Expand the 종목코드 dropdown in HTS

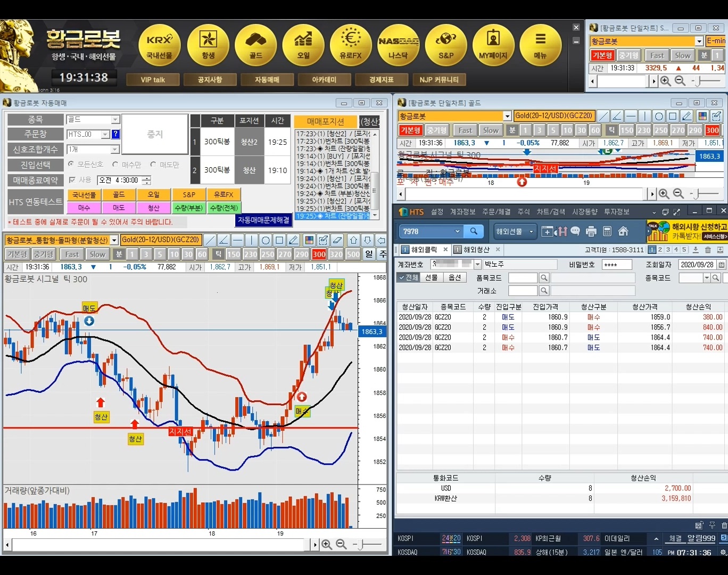point(707,278)
